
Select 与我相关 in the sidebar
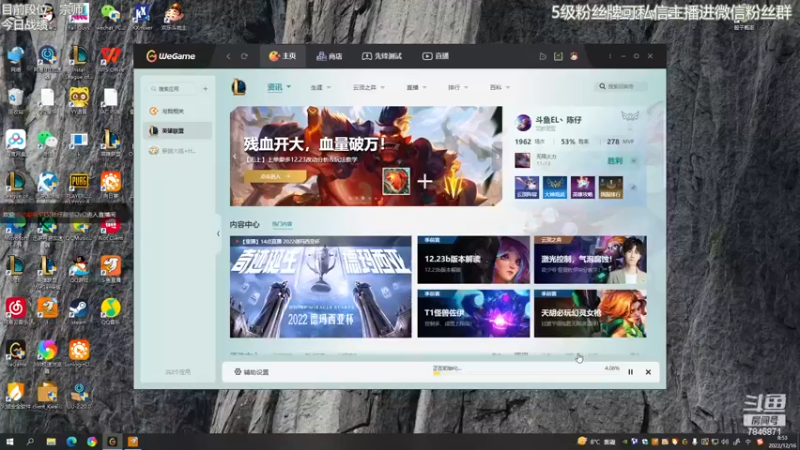coord(178,111)
